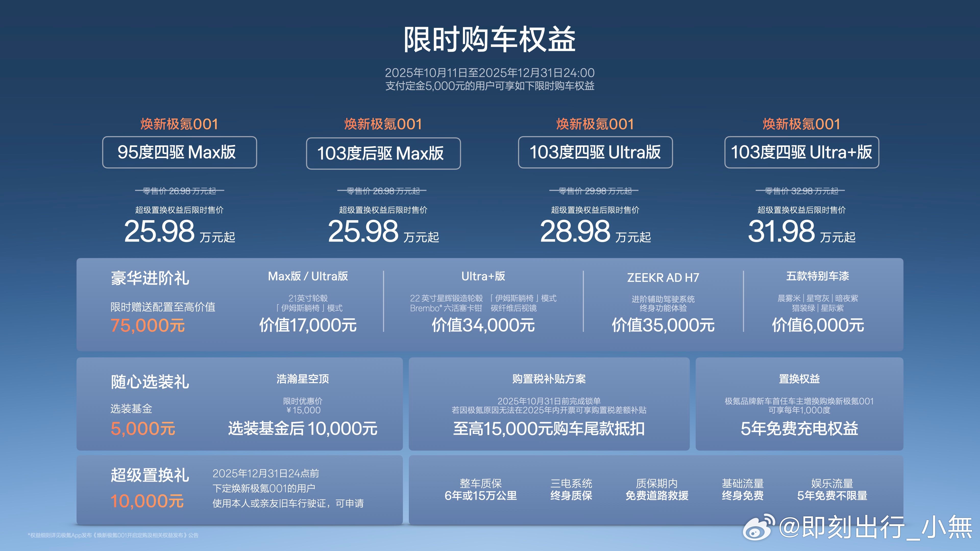Click the 整车质保 6年或15万公里 item
Screen dimensions: 980x551
point(481,490)
